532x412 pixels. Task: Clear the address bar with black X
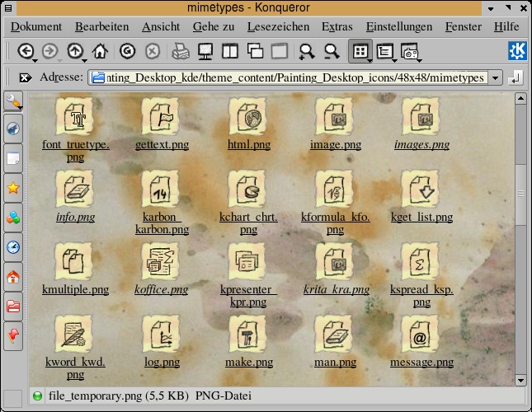coord(25,78)
